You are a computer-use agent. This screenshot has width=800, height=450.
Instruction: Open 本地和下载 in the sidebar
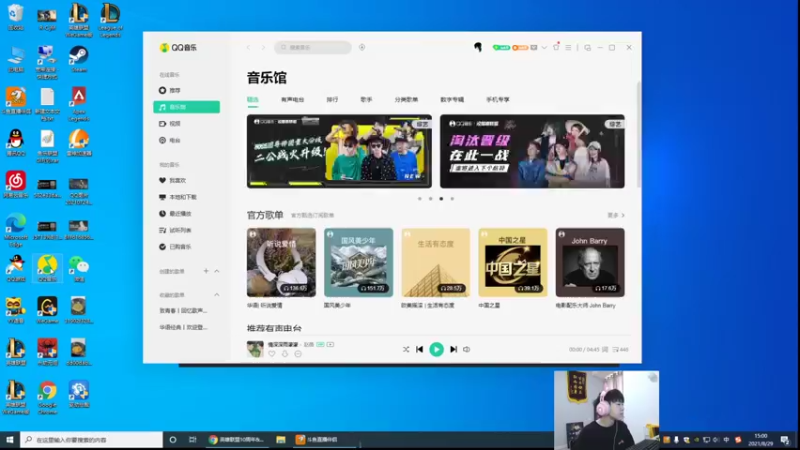pos(178,197)
